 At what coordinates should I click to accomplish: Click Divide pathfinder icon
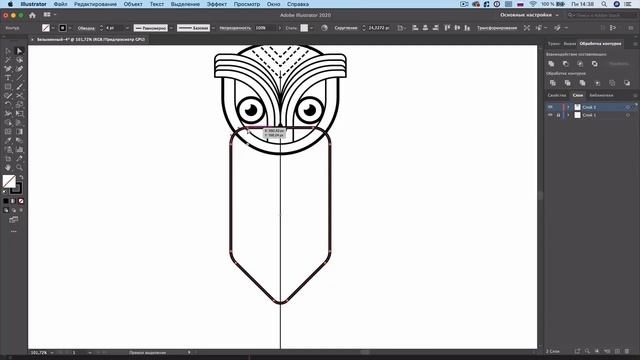[553, 83]
